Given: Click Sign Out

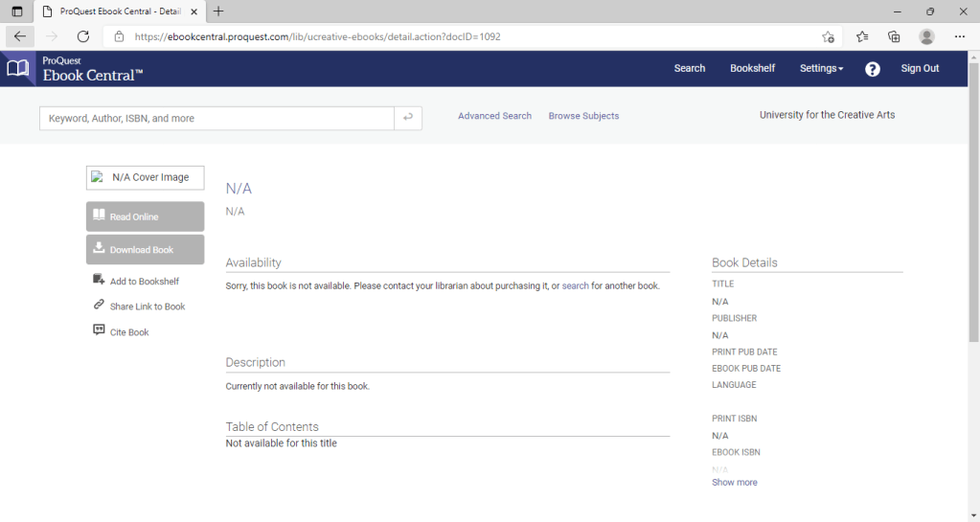Looking at the screenshot, I should click(920, 69).
